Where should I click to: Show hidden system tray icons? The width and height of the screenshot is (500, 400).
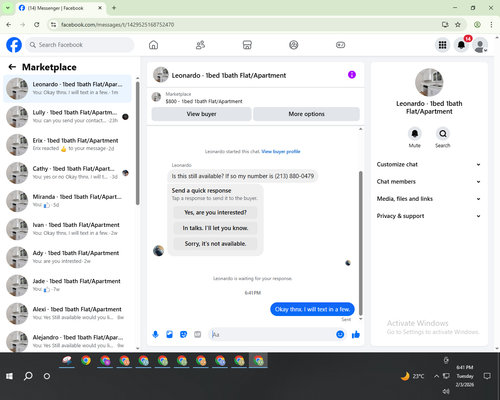[436, 376]
